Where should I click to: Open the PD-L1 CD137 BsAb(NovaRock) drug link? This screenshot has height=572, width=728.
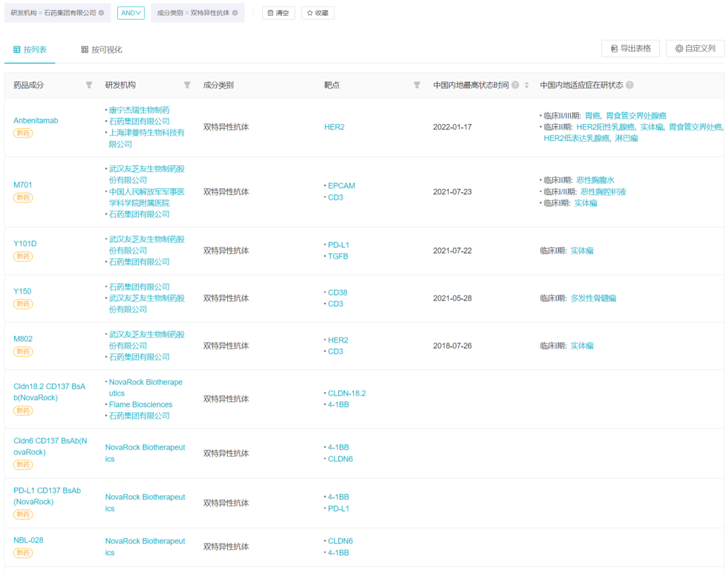[47, 496]
